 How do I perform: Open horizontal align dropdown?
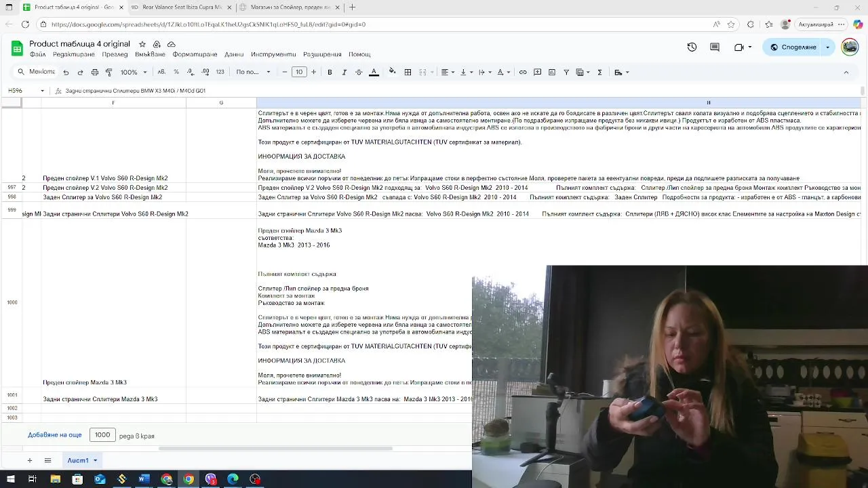click(x=448, y=73)
